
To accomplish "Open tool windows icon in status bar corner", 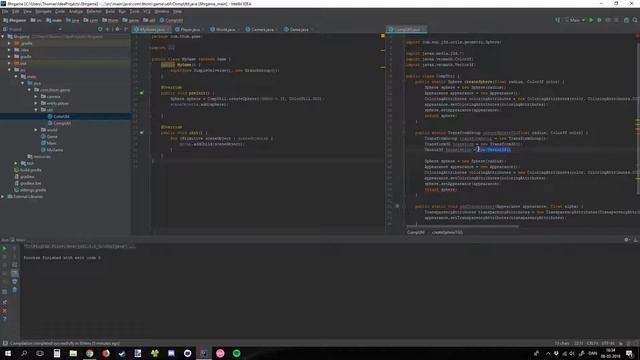I will click(x=5, y=343).
